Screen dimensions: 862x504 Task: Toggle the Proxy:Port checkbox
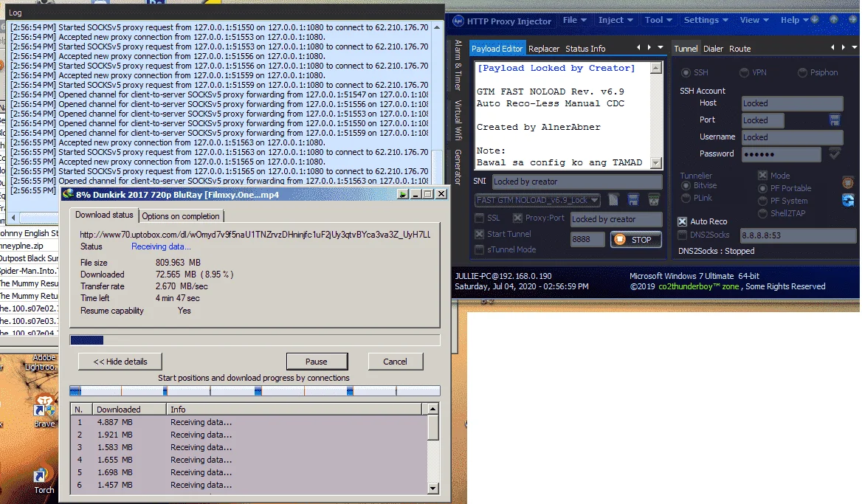click(517, 218)
